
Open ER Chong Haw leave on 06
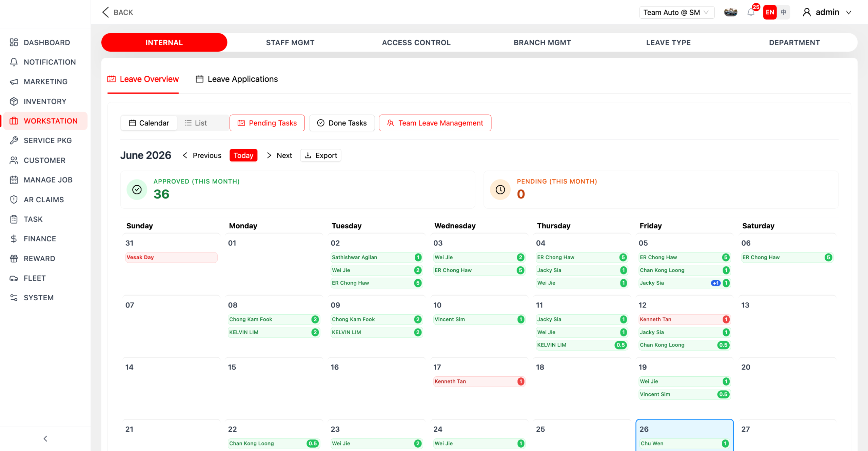pyautogui.click(x=787, y=257)
